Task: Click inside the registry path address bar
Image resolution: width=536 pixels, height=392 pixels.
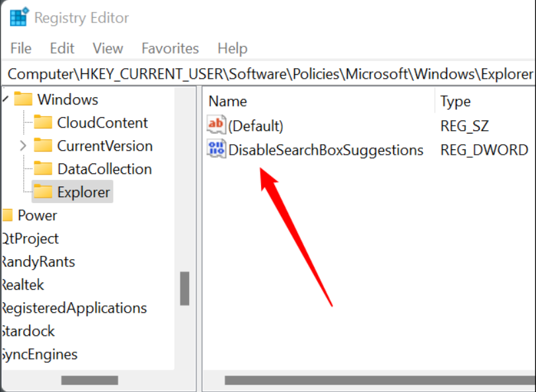Action: click(x=264, y=74)
